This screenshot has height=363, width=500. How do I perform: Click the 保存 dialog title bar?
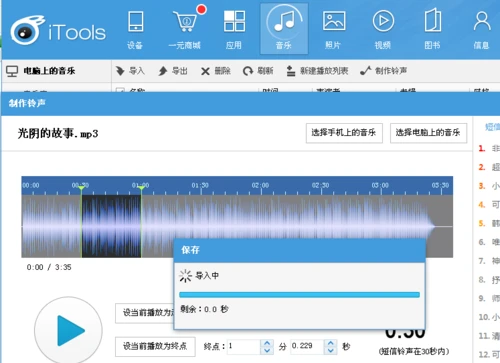click(299, 250)
